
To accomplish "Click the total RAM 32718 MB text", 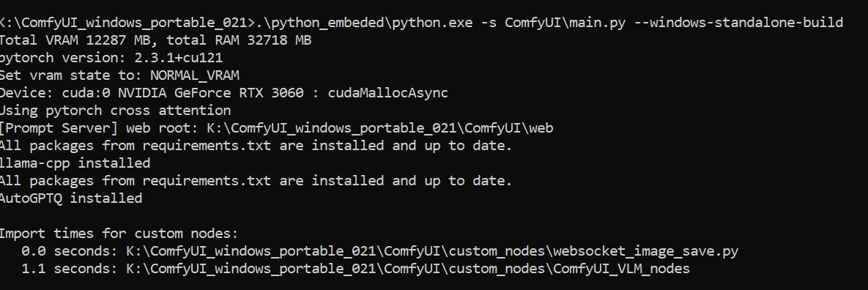I will (x=239, y=40).
